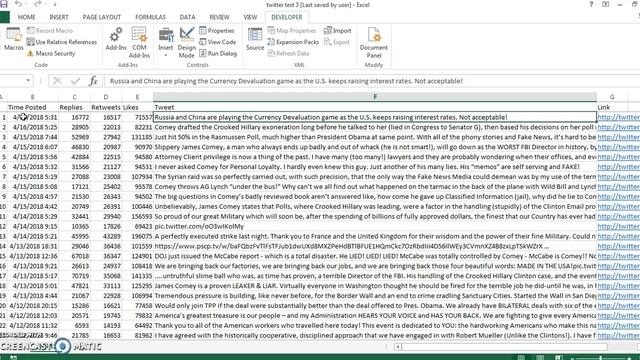Click the Cancel entry X in formula bar
The width and height of the screenshot is (640, 360).
pyautogui.click(x=57, y=81)
